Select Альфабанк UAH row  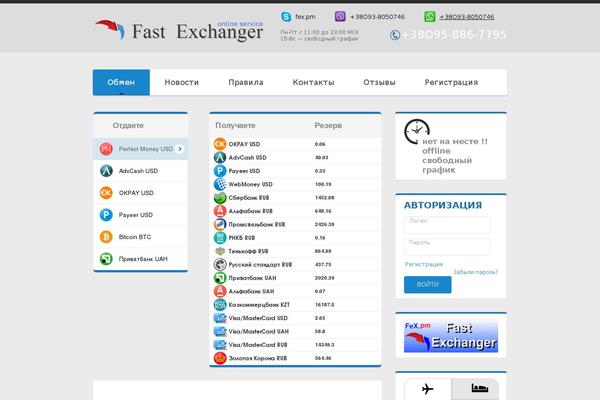[295, 291]
